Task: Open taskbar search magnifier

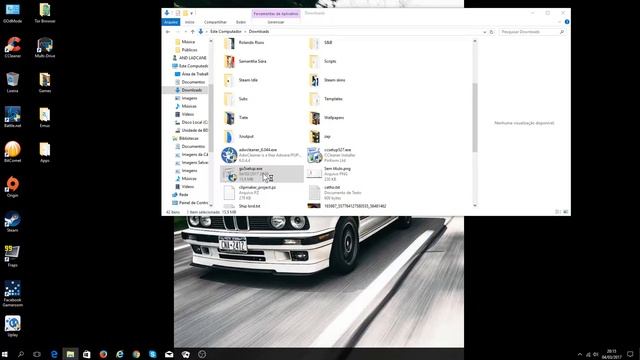Action: point(21,354)
